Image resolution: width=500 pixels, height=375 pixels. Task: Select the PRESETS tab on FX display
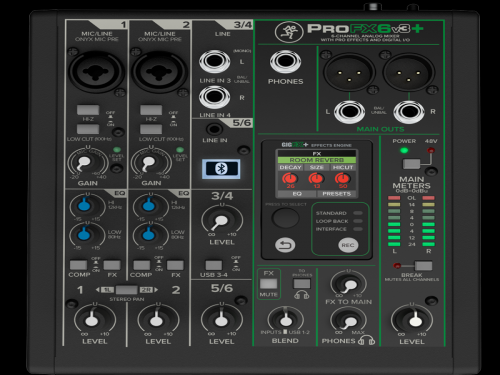click(337, 194)
